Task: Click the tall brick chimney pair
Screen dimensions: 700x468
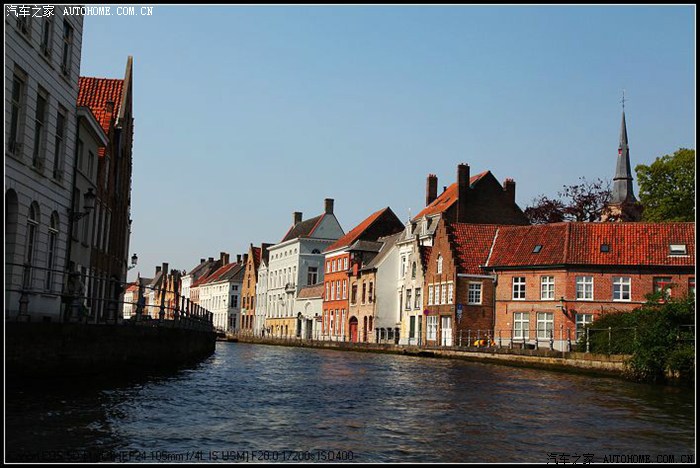Action: point(462,182)
